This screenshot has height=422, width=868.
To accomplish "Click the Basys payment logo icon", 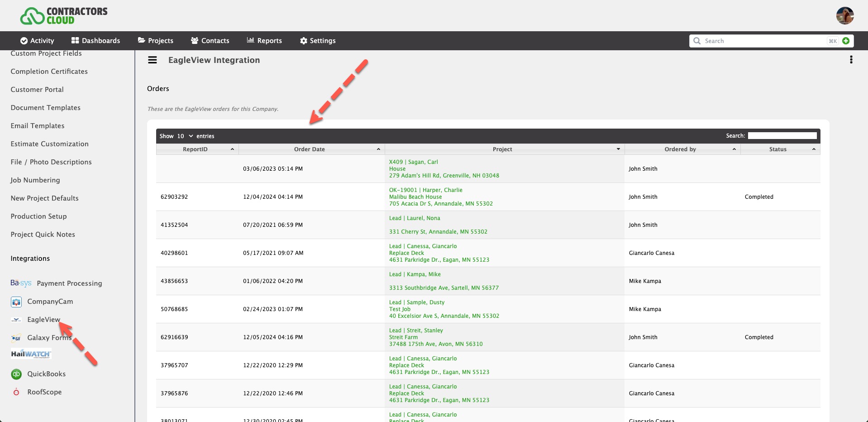I will pyautogui.click(x=21, y=283).
